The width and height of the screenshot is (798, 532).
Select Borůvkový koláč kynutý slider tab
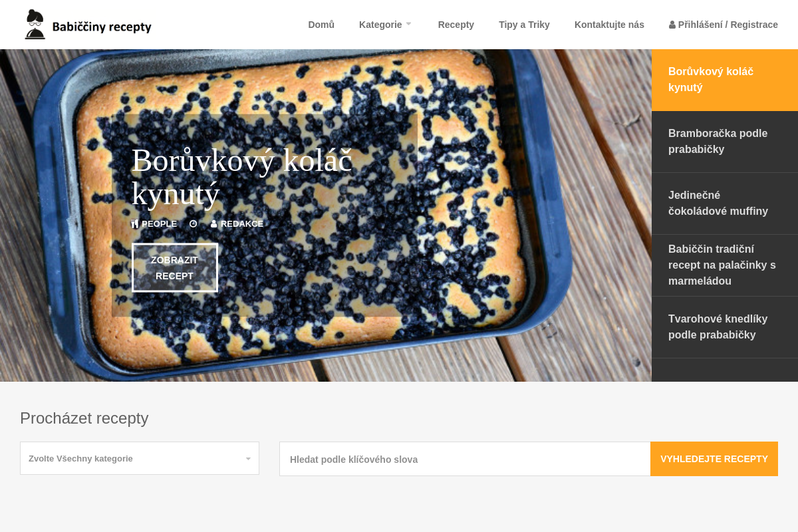(725, 80)
